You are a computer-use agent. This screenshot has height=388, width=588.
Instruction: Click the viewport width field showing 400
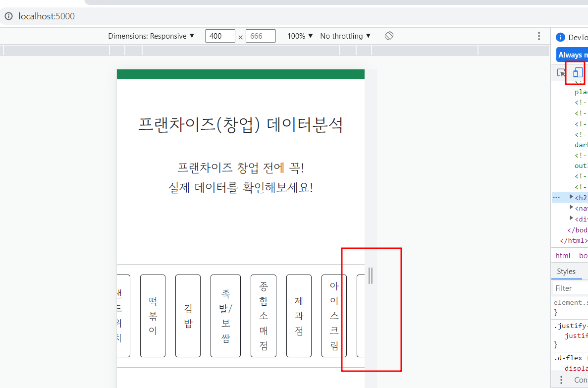coord(220,36)
